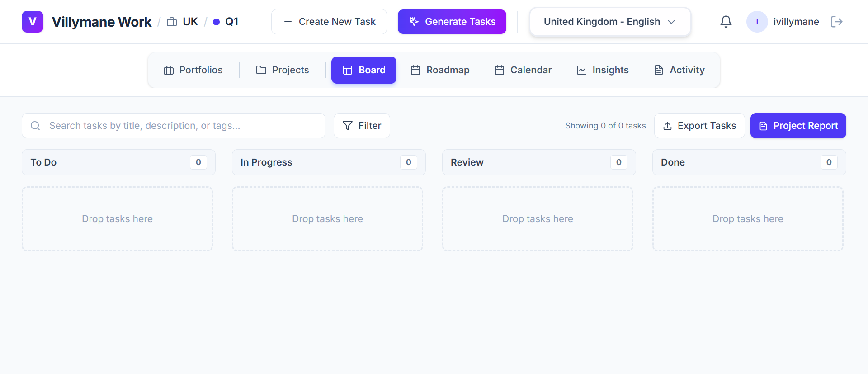Switch to the Roadmap tab
This screenshot has width=868, height=374.
click(440, 70)
